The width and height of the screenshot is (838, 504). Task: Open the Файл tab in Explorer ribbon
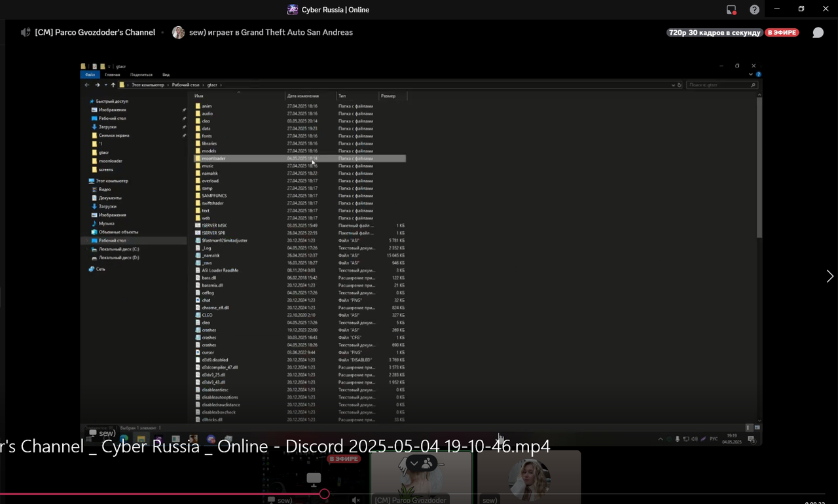click(90, 75)
